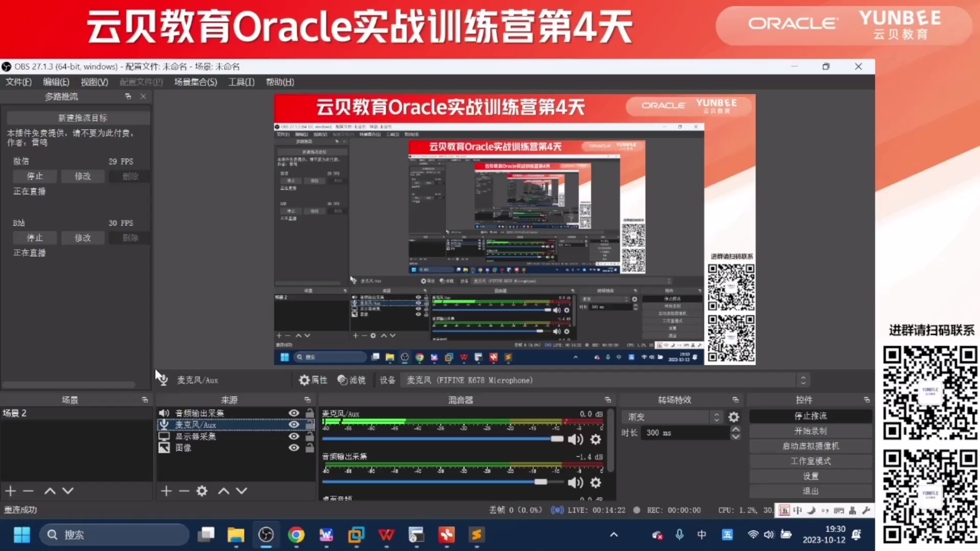This screenshot has height=551, width=980.
Task: Open the 滤镜 (Filters) panel icon
Action: coord(351,380)
